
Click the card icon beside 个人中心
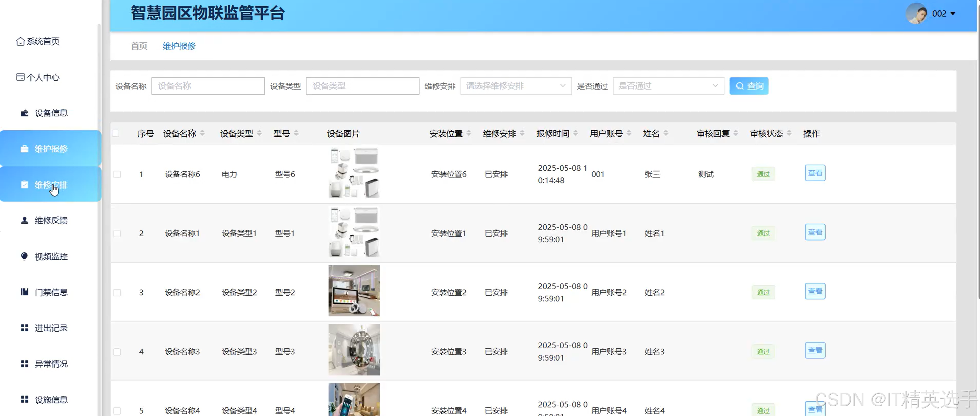click(20, 77)
